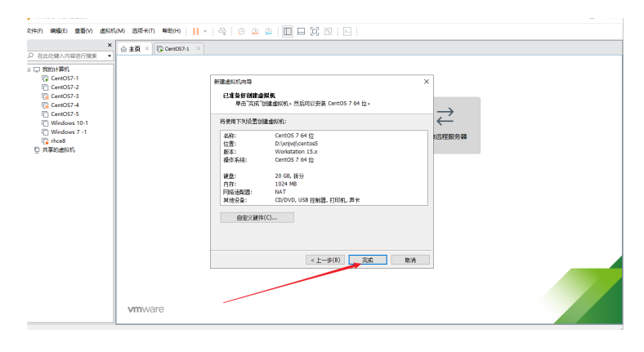The image size is (644, 352).
Task: Close the 主页 tab
Action: click(146, 48)
